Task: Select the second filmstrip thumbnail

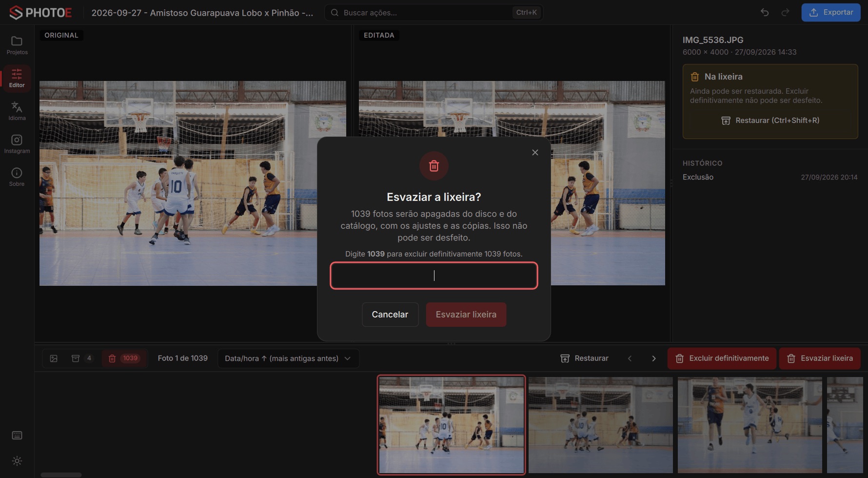Action: tap(601, 425)
